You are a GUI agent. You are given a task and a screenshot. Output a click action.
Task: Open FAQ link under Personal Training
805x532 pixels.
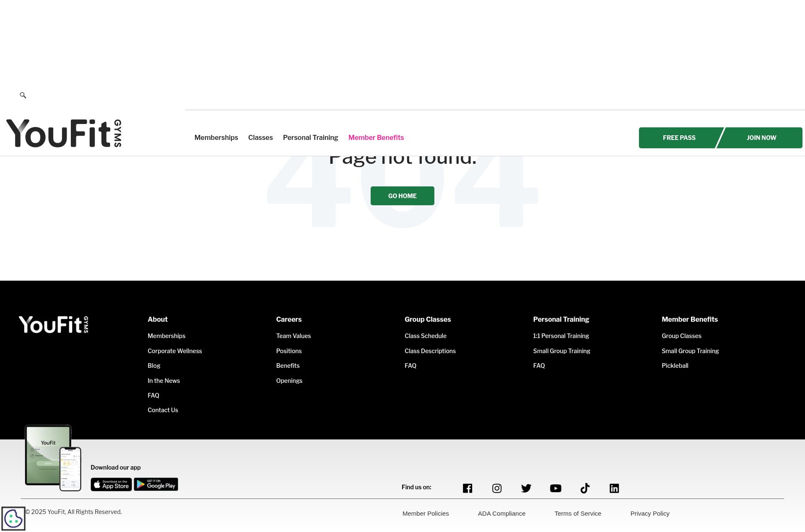tap(539, 366)
